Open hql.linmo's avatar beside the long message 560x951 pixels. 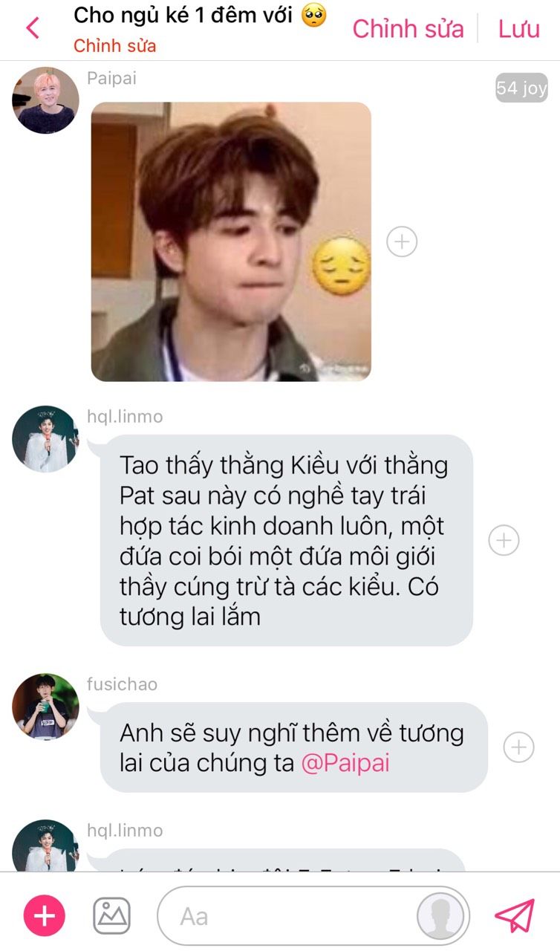[45, 438]
